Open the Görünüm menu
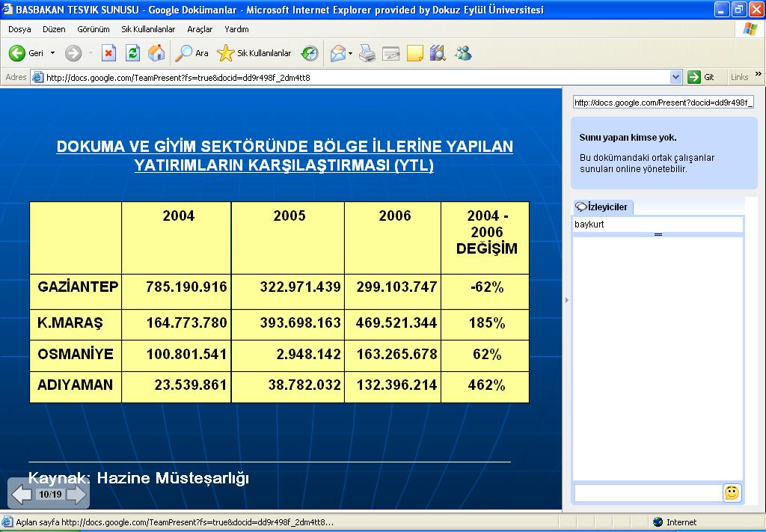 (x=94, y=29)
